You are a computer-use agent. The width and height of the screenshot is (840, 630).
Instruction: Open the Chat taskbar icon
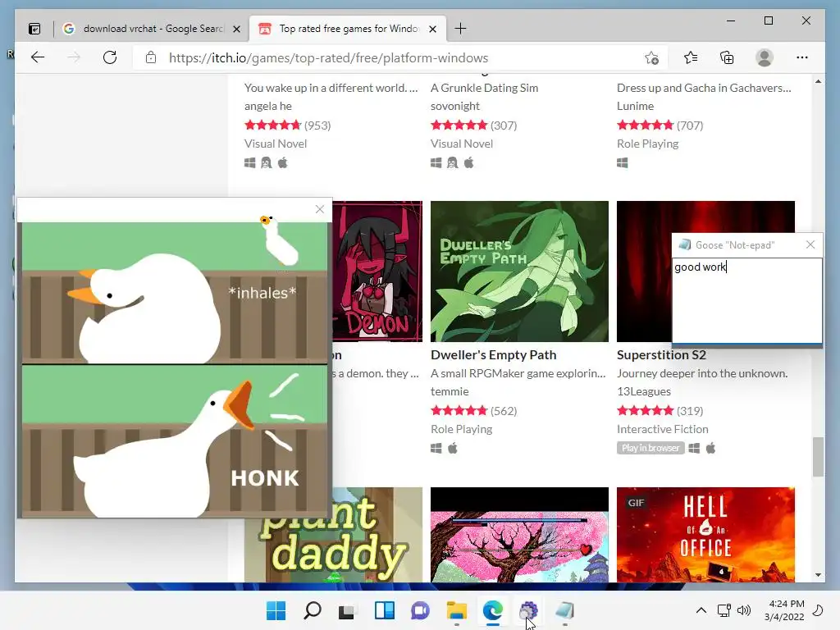coord(420,610)
